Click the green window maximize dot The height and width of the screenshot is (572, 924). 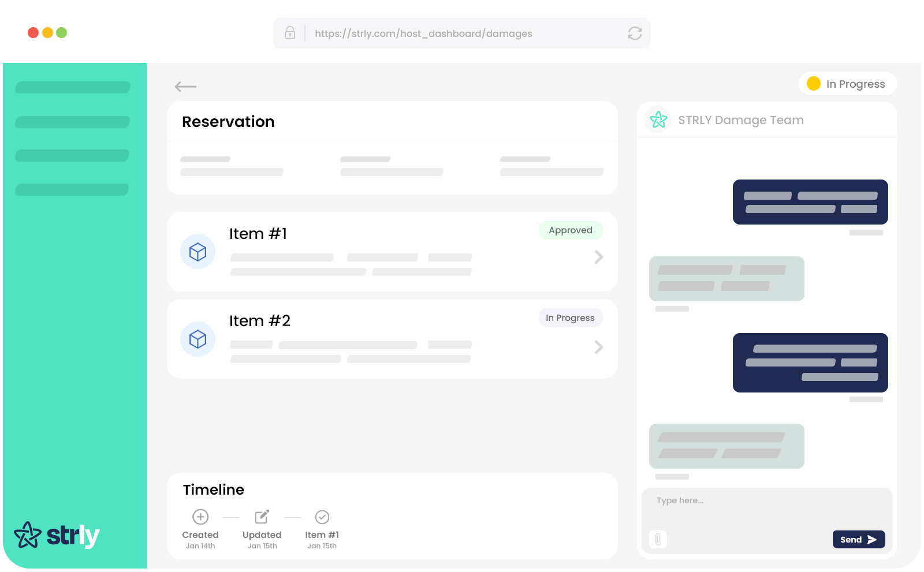point(61,33)
